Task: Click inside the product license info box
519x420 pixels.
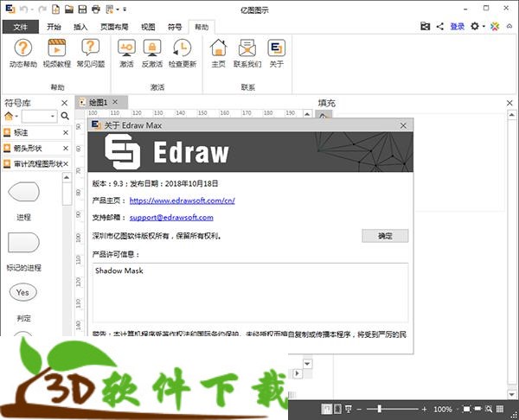Action: click(250, 293)
